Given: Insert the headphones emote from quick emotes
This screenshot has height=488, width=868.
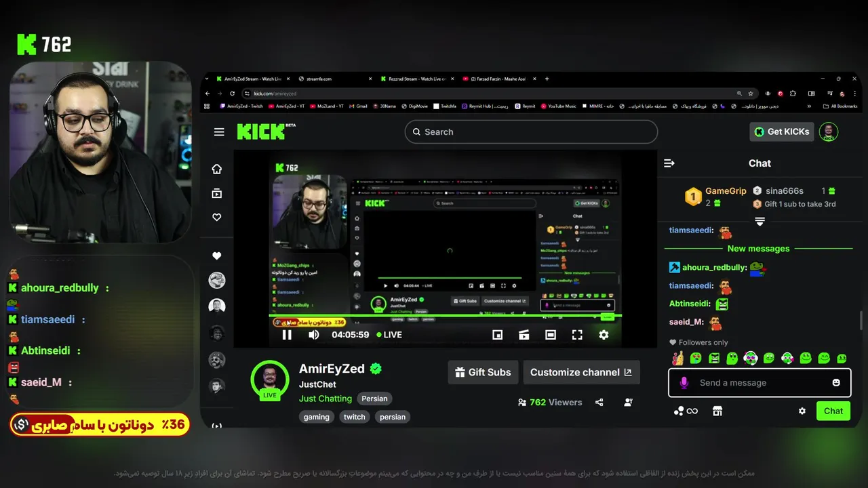Looking at the screenshot, I should click(x=750, y=358).
